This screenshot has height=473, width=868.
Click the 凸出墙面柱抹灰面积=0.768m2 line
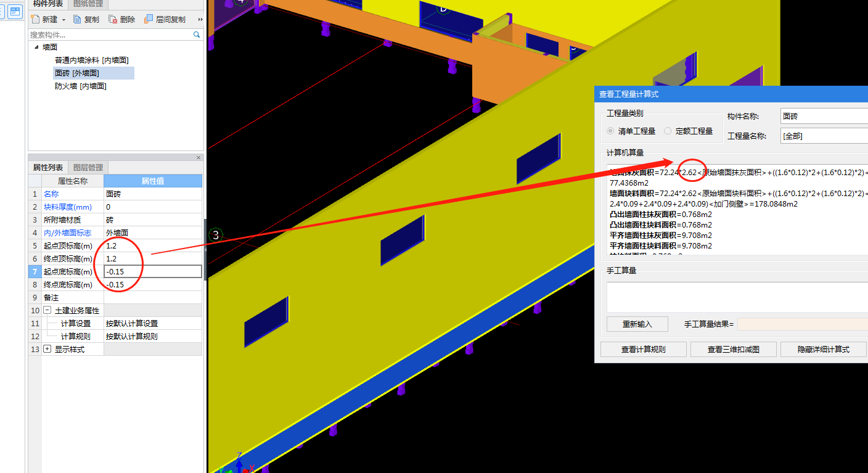click(x=661, y=214)
